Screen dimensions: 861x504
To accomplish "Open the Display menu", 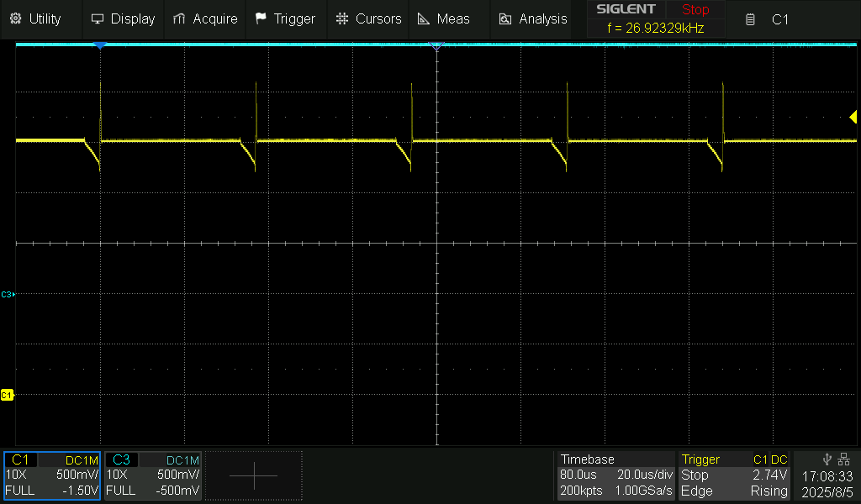I will pos(123,18).
